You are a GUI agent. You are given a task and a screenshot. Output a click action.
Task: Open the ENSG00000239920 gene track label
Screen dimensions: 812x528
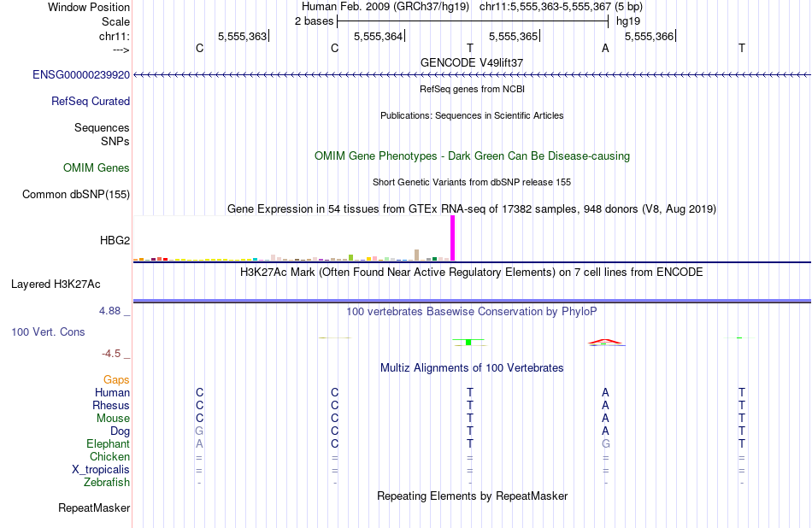click(81, 74)
